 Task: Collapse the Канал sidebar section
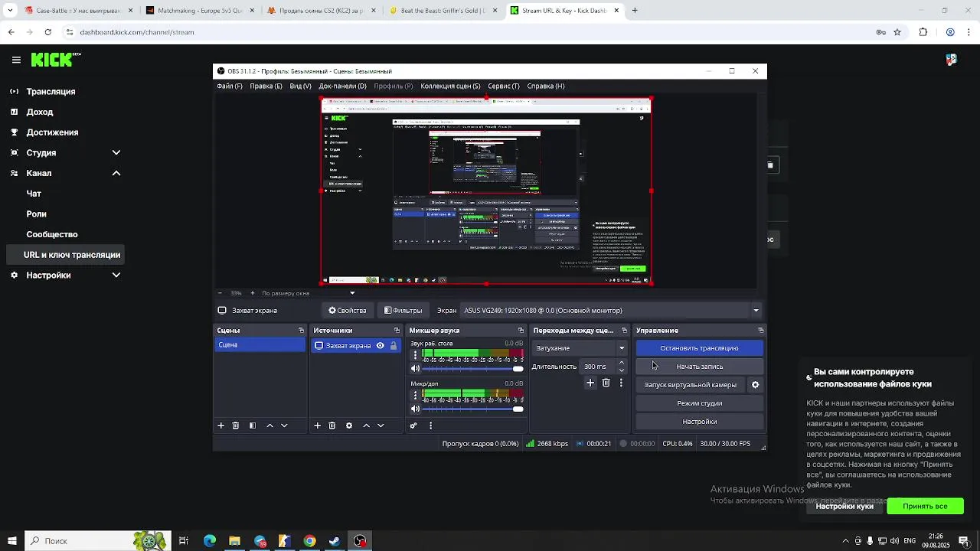click(x=116, y=173)
